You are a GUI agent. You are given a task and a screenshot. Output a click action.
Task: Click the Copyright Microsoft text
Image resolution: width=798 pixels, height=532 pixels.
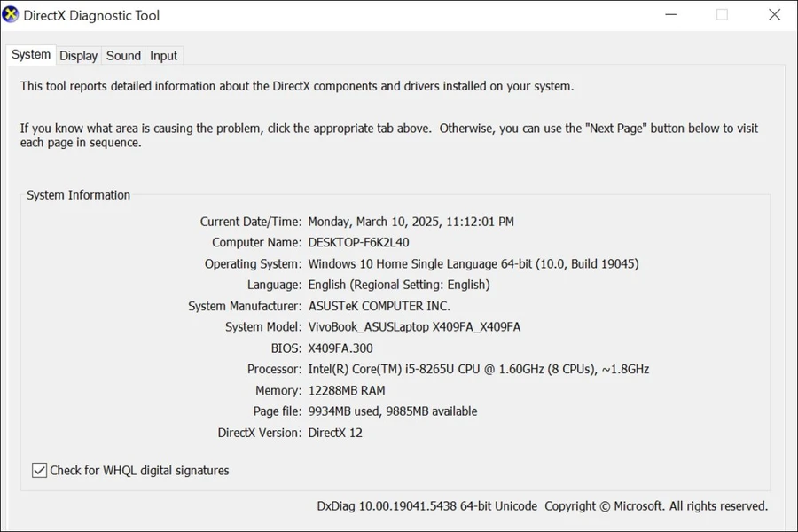656,506
